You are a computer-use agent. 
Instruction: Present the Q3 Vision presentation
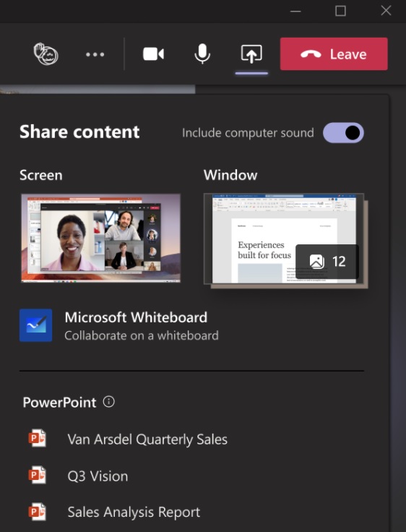coord(98,476)
